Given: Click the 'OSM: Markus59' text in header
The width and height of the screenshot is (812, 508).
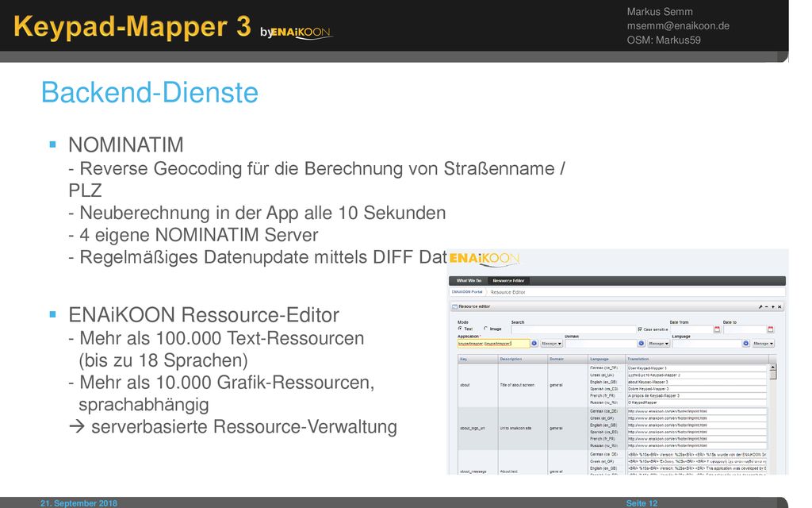Looking at the screenshot, I should pyautogui.click(x=664, y=40).
